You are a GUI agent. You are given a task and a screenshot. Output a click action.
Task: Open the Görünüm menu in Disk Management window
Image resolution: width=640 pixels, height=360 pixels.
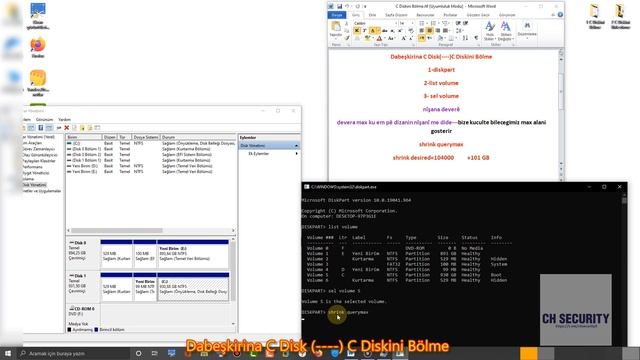tap(44, 120)
